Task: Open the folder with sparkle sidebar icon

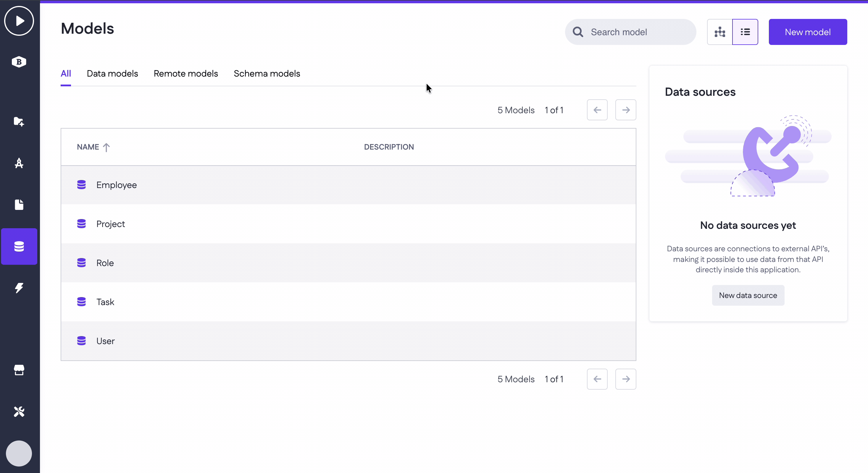Action: tap(19, 122)
